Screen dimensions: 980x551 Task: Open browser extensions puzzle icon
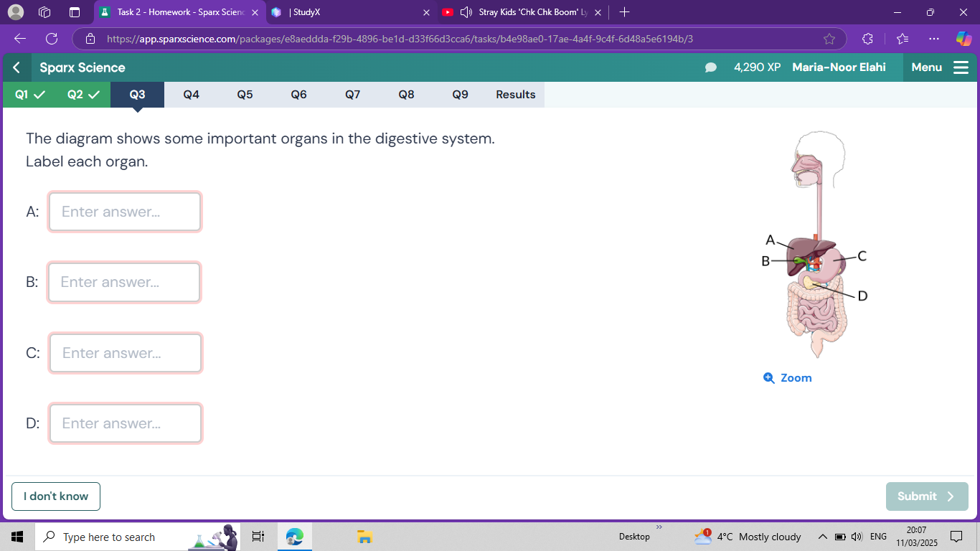tap(867, 39)
